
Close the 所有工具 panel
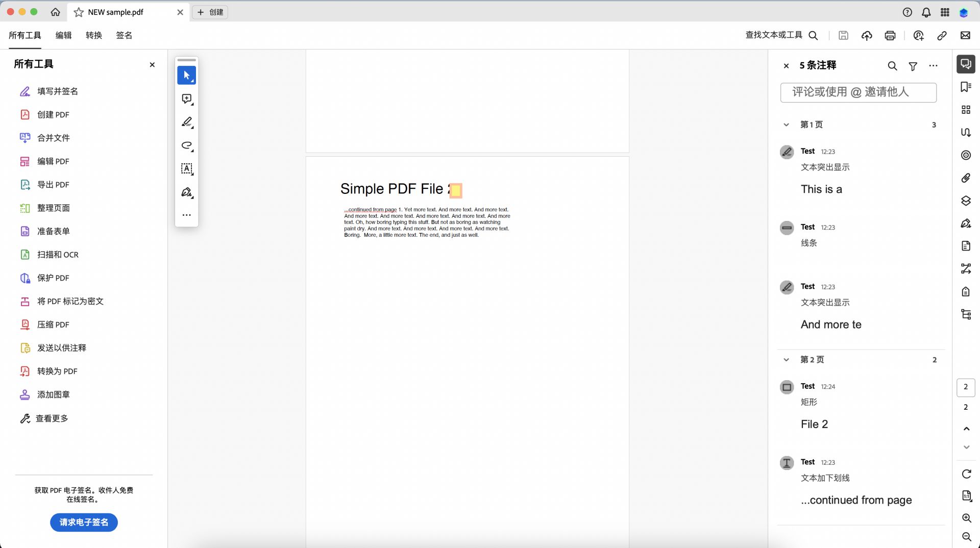click(152, 65)
